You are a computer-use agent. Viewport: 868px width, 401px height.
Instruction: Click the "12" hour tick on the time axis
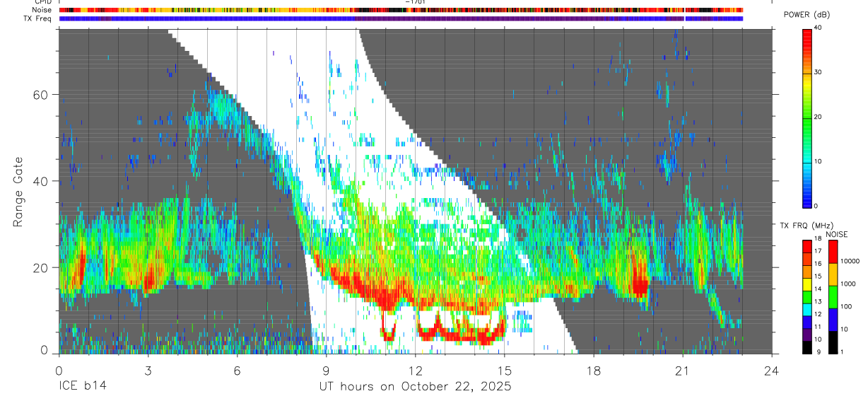coord(415,370)
